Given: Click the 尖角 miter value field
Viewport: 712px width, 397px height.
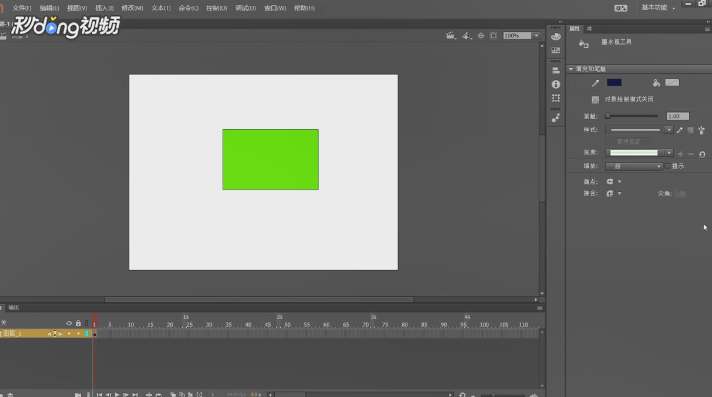Looking at the screenshot, I should click(680, 194).
